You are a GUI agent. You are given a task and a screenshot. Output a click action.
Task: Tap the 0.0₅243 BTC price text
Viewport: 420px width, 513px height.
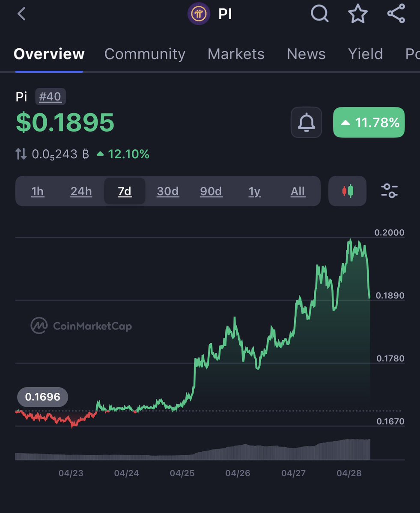click(x=60, y=154)
